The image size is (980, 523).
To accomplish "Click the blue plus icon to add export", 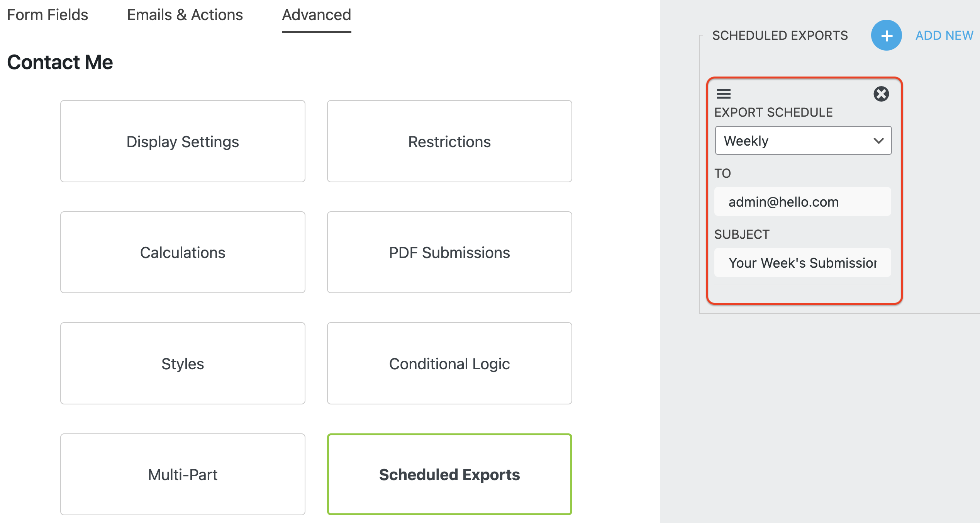I will pos(886,35).
